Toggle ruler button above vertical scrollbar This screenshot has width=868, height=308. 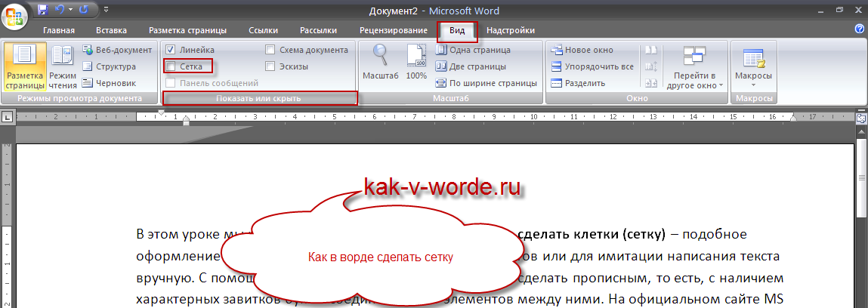click(860, 118)
